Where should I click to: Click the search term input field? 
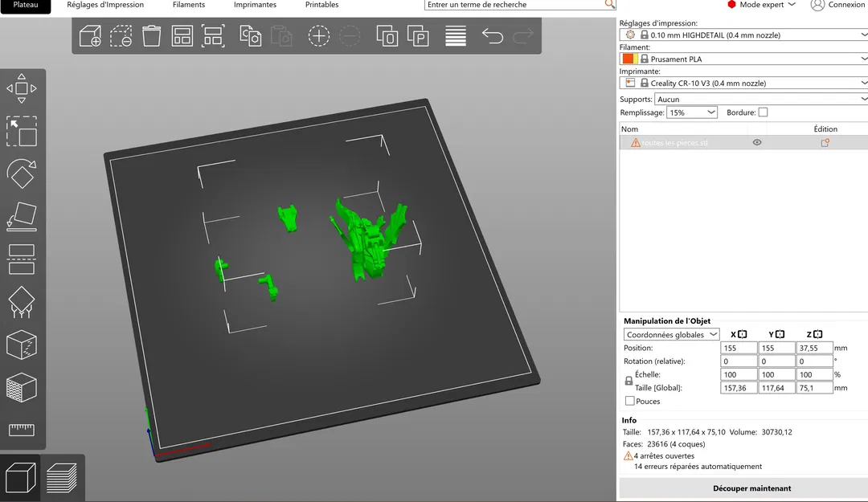point(515,5)
